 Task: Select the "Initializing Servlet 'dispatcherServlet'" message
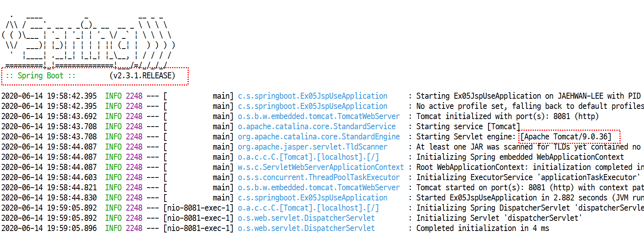[499, 218]
